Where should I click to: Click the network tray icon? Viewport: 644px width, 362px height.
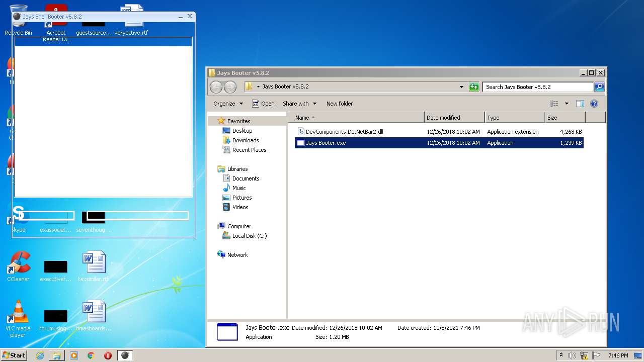[584, 355]
